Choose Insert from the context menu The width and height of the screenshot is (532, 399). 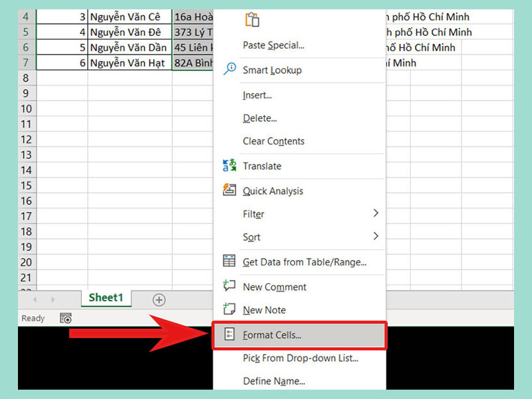coord(257,95)
